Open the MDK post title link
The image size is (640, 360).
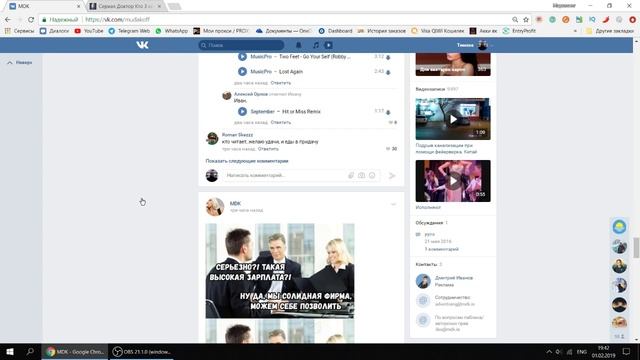pyautogui.click(x=235, y=203)
